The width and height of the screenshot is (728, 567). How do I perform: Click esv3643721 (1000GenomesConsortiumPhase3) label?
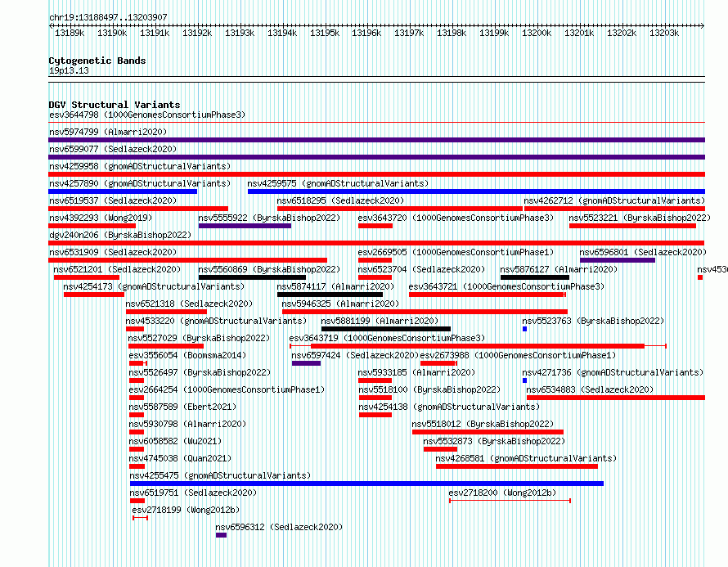(506, 286)
